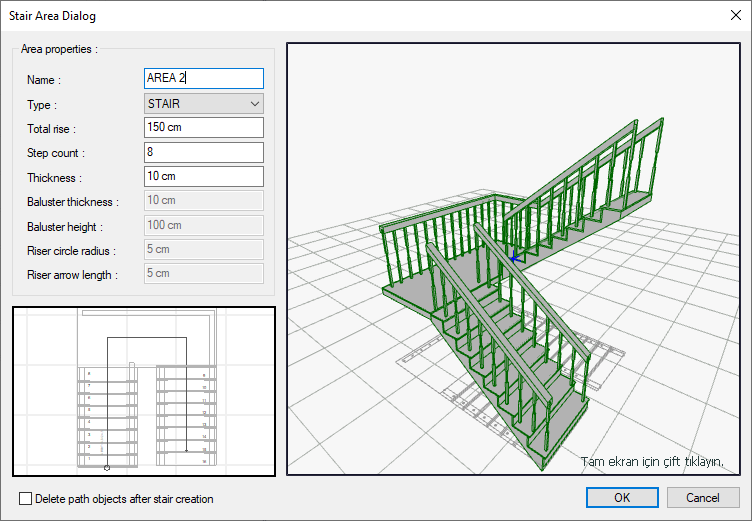Image resolution: width=752 pixels, height=521 pixels.
Task: Enable Delete path objects after stair creation
Action: pyautogui.click(x=26, y=498)
